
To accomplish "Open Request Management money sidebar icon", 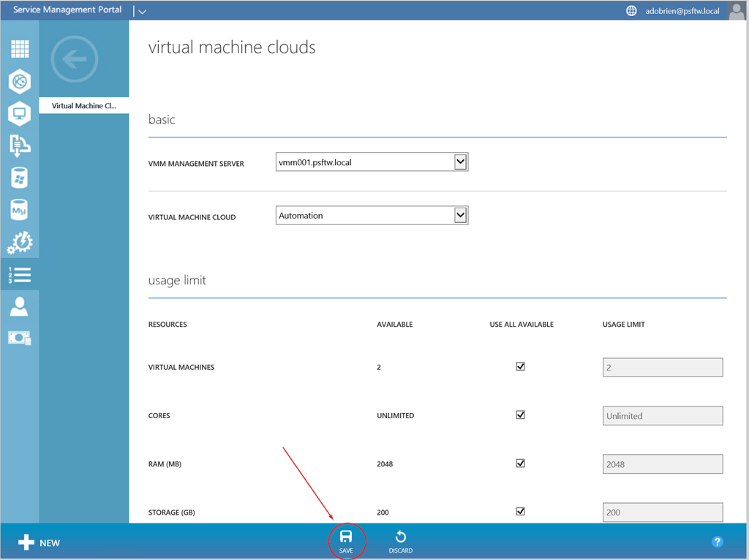I will point(20,338).
